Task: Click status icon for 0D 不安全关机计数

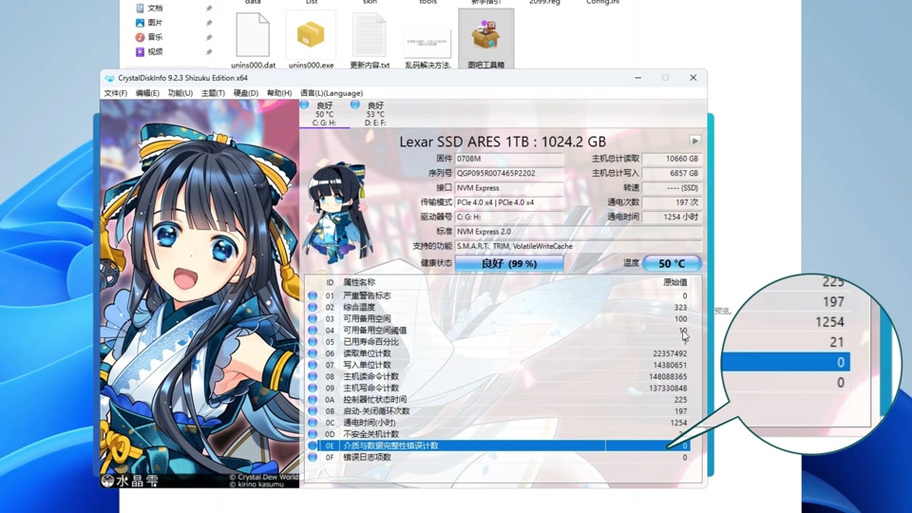Action: pos(312,434)
